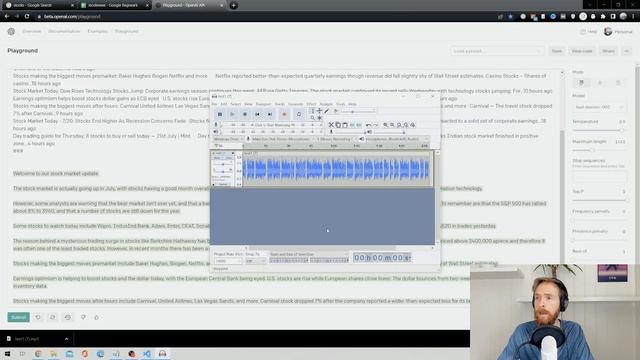
Task: Click the red Record button in Audacity
Action: pyautogui.click(x=284, y=114)
